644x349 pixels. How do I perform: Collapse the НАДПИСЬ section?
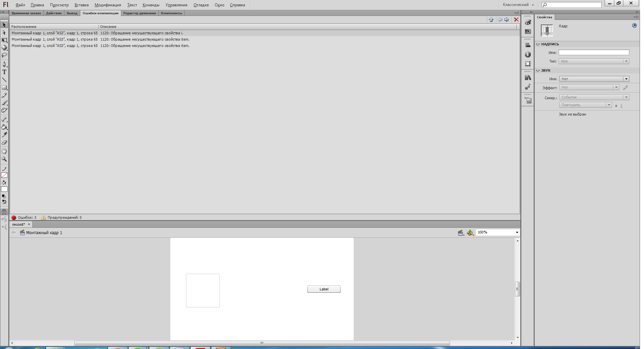pyautogui.click(x=538, y=44)
